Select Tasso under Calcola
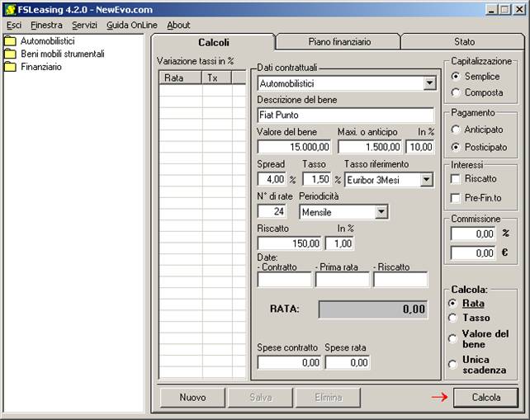530x420 pixels. [x=452, y=318]
